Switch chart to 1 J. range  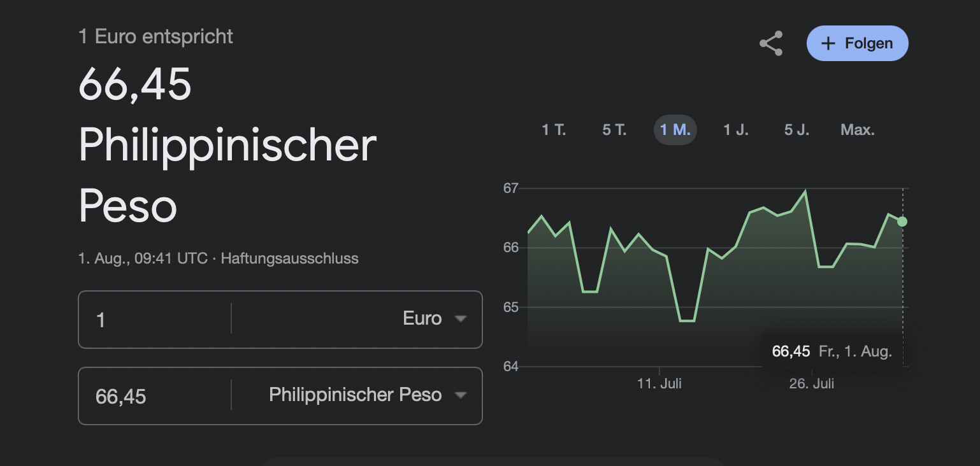pyautogui.click(x=736, y=130)
